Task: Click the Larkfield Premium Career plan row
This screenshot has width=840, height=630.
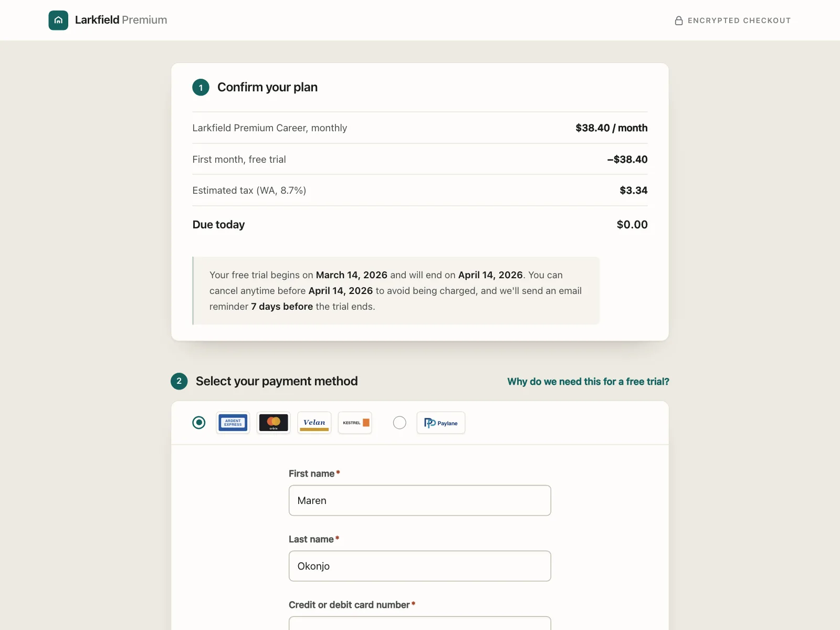Action: [420, 128]
